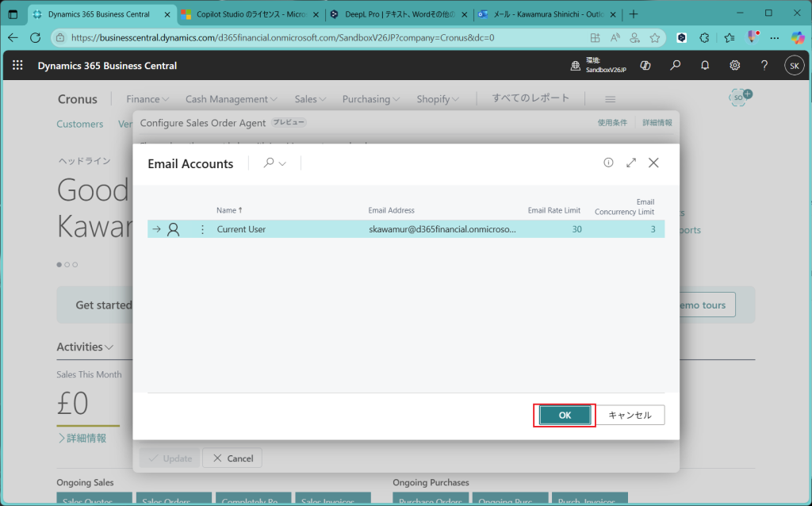Click the Email Rate Limit column header

553,210
